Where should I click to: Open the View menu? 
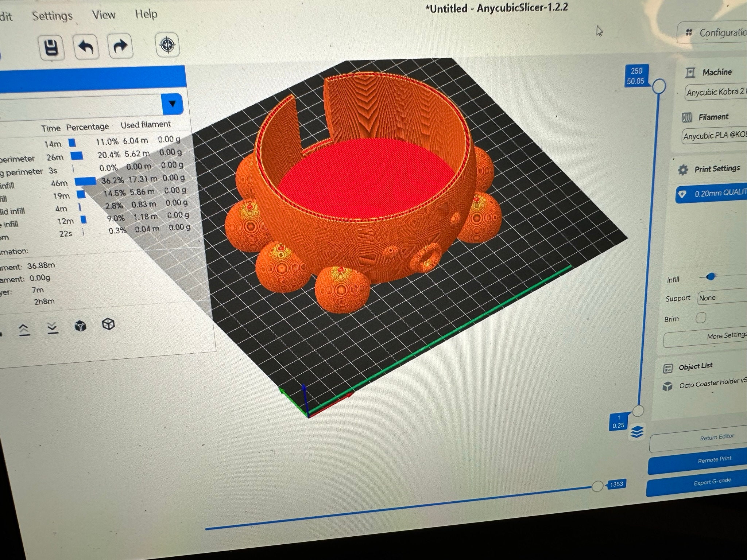click(104, 15)
